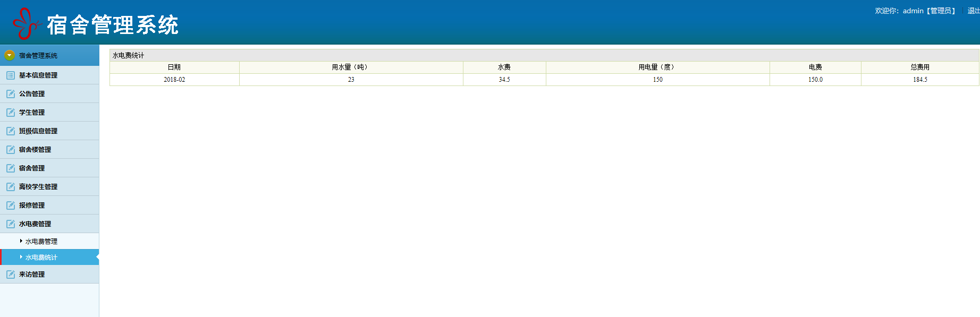
Task: Open the 宿舍管理 menu
Action: pyautogui.click(x=49, y=168)
